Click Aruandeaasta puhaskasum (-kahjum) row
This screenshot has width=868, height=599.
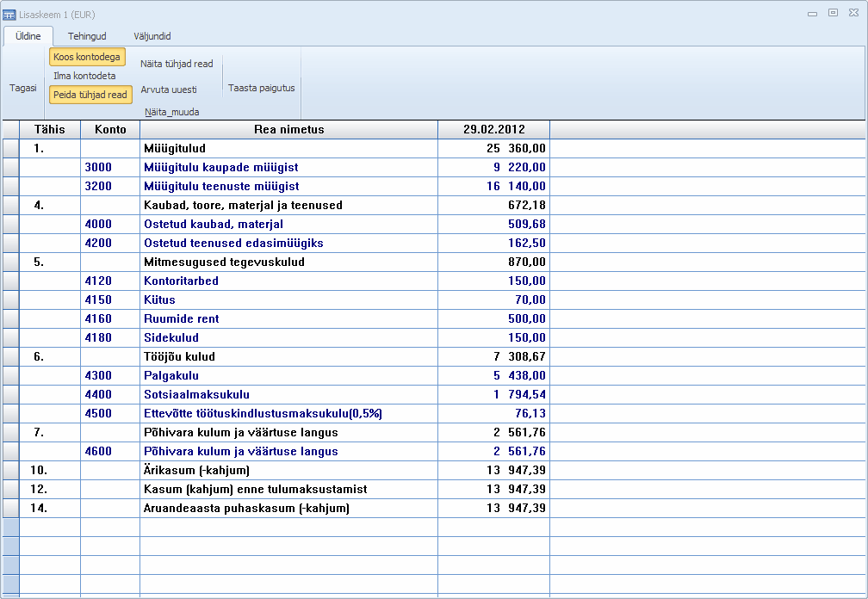[x=289, y=508]
